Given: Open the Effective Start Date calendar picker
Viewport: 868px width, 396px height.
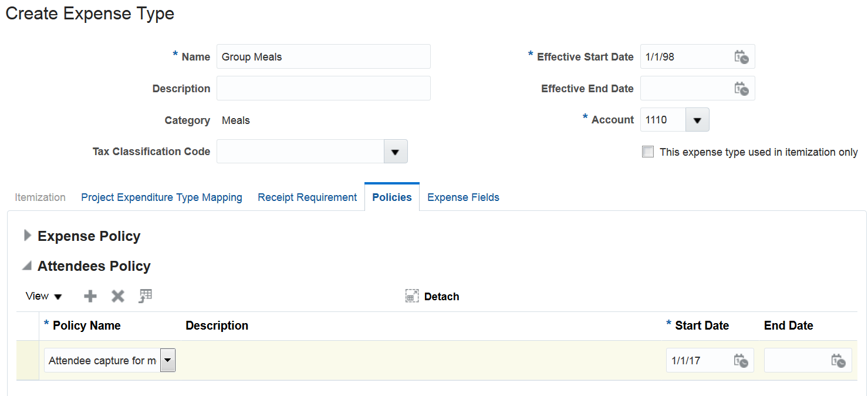Looking at the screenshot, I should [741, 57].
